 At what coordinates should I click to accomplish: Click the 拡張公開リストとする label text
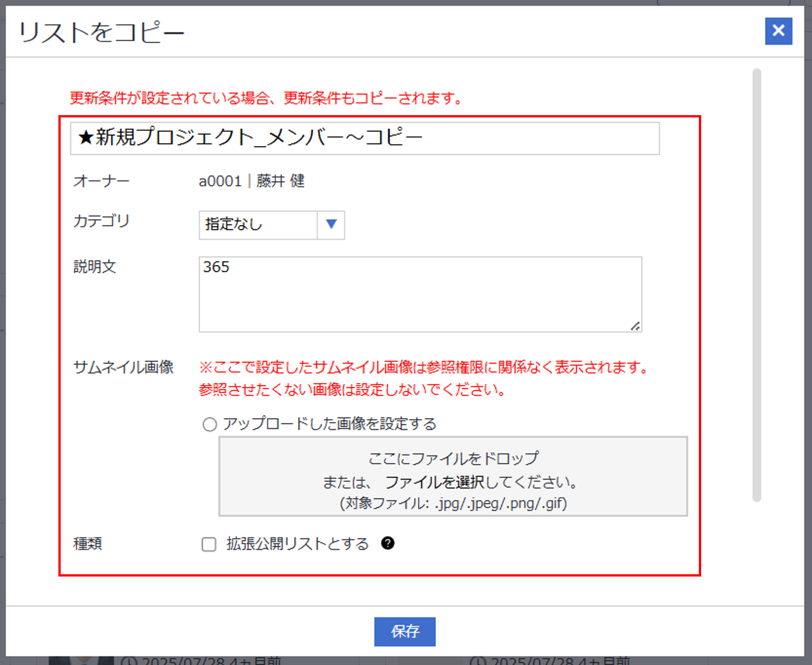point(297,544)
